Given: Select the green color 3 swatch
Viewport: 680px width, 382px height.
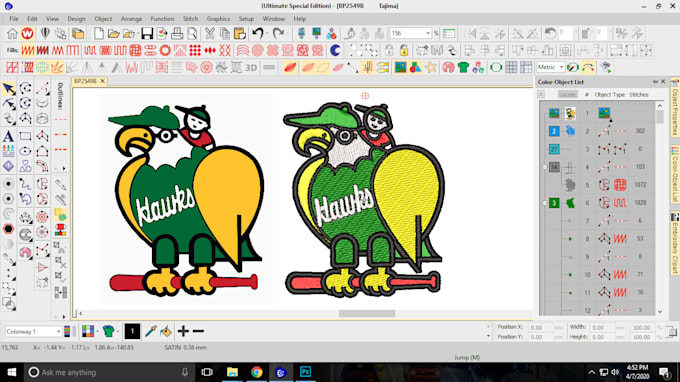Looking at the screenshot, I should 554,203.
